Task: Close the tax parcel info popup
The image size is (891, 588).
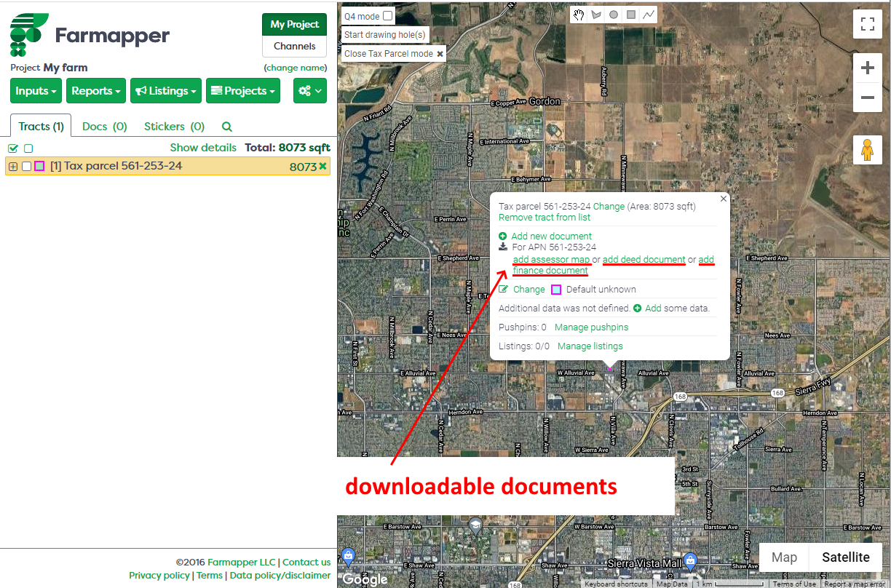Action: (x=723, y=199)
